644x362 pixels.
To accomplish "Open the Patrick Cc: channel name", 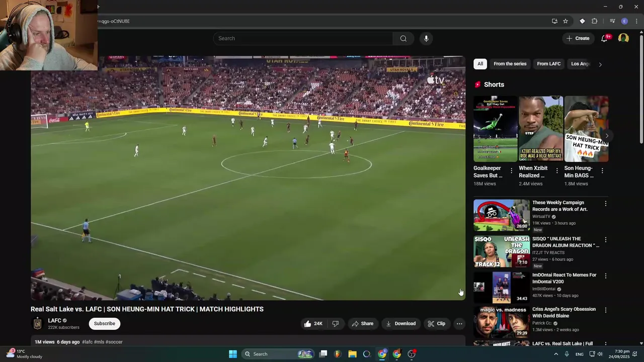I will point(542,323).
